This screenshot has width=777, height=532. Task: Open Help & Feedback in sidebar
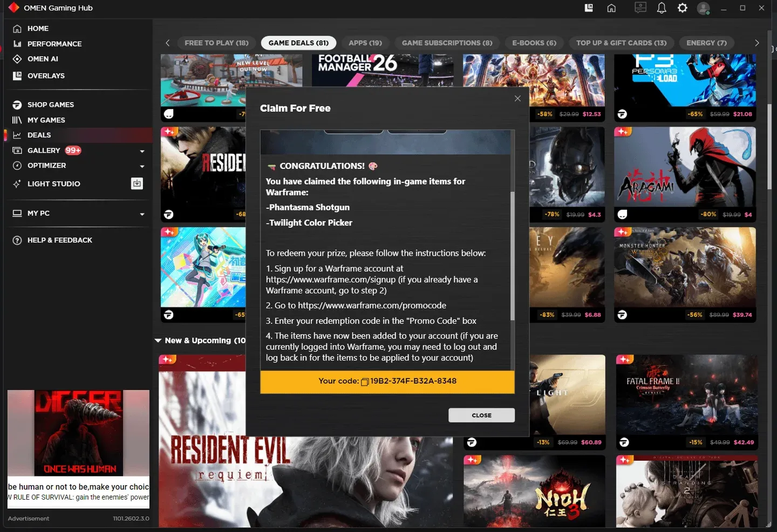[x=59, y=240]
